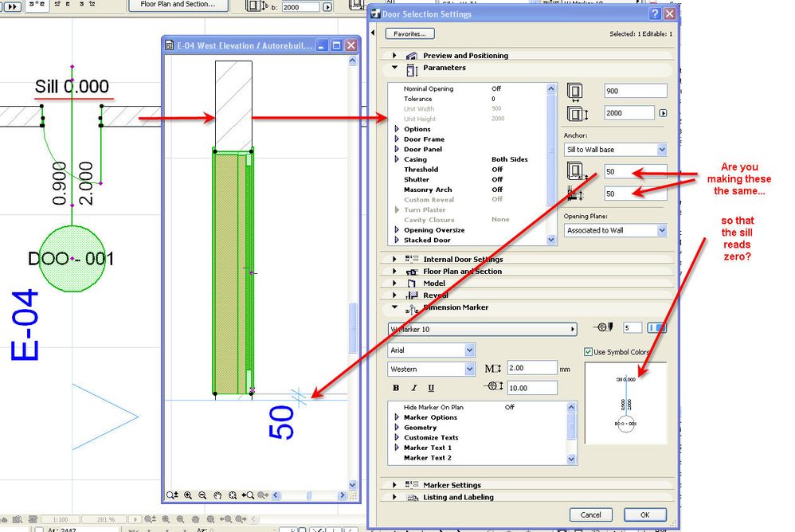
Task: Toggle Italic text formatting
Action: tap(413, 388)
